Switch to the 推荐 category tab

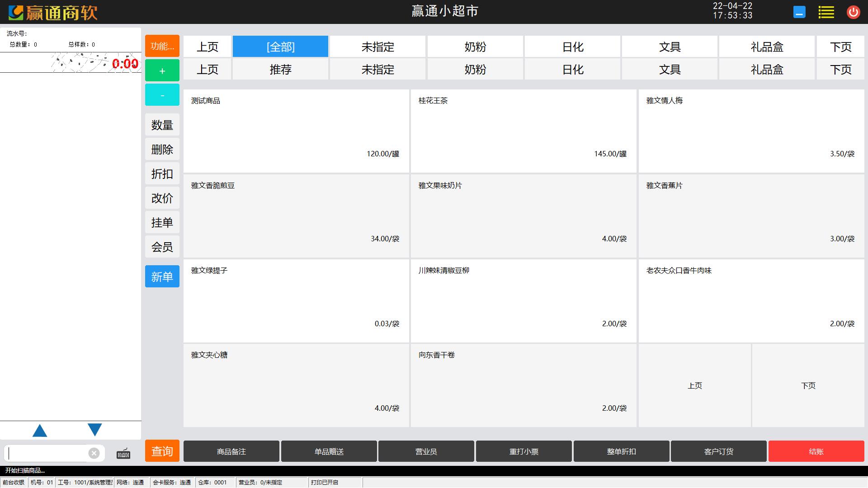click(x=280, y=70)
